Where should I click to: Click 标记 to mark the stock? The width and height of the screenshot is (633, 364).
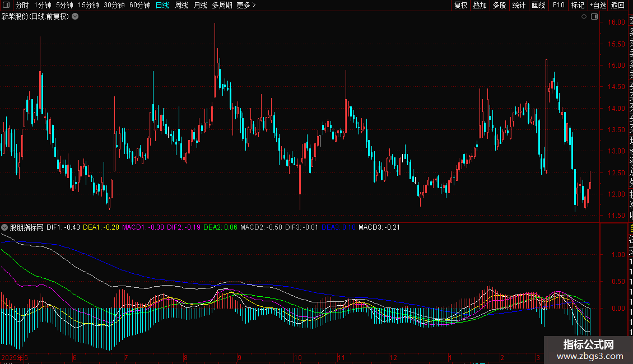[577, 5]
